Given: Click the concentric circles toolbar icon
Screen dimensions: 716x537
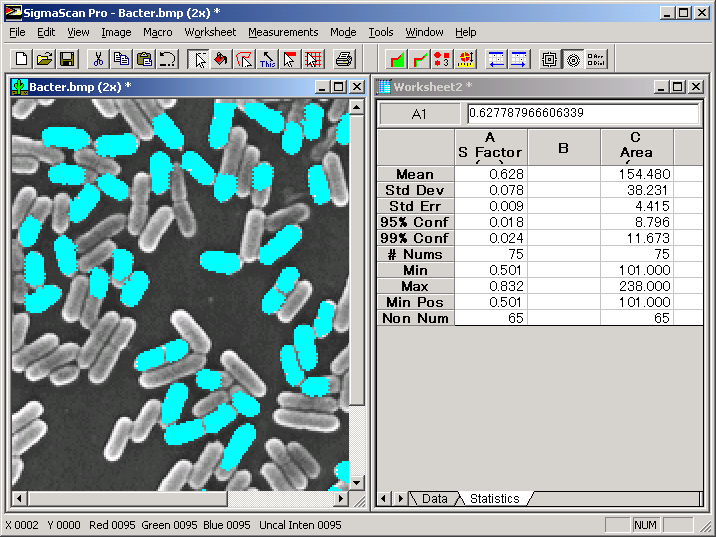Looking at the screenshot, I should click(573, 59).
